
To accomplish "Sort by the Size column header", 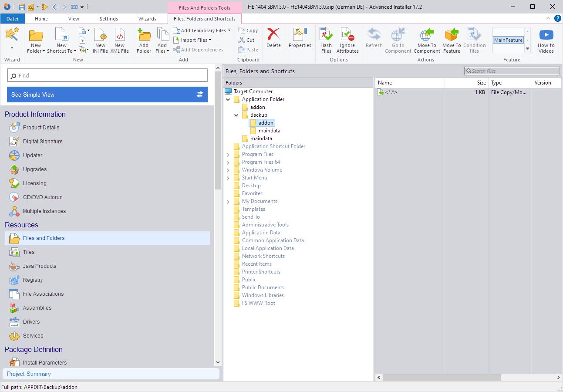I will pyautogui.click(x=466, y=83).
